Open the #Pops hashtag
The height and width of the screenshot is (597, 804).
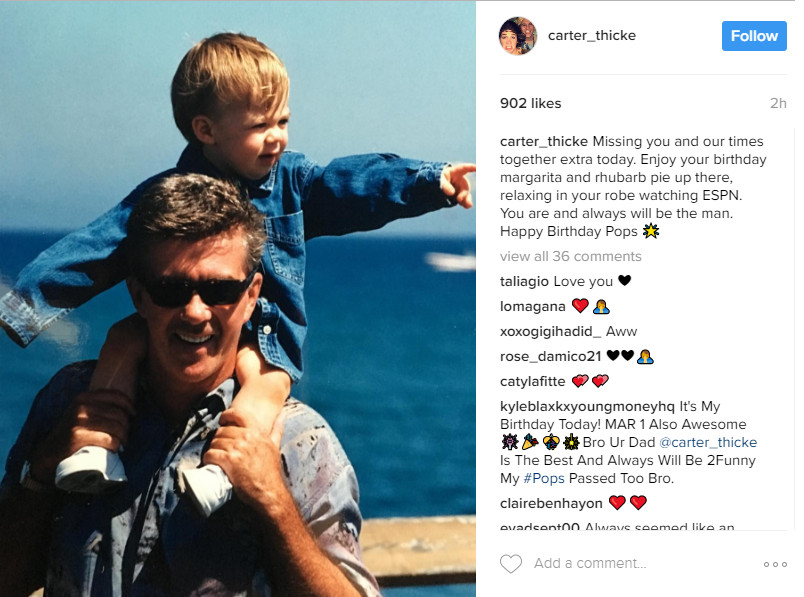(x=544, y=479)
